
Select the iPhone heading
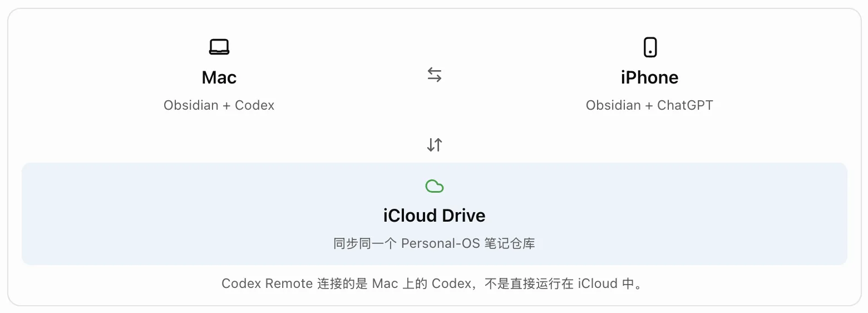649,77
